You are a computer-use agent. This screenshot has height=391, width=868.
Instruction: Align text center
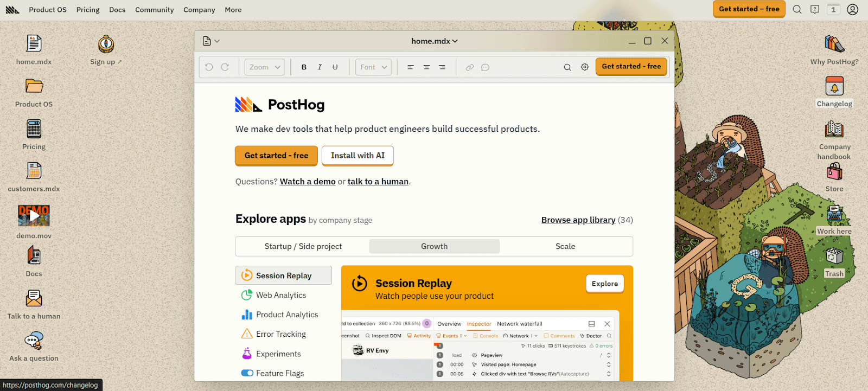coord(426,67)
